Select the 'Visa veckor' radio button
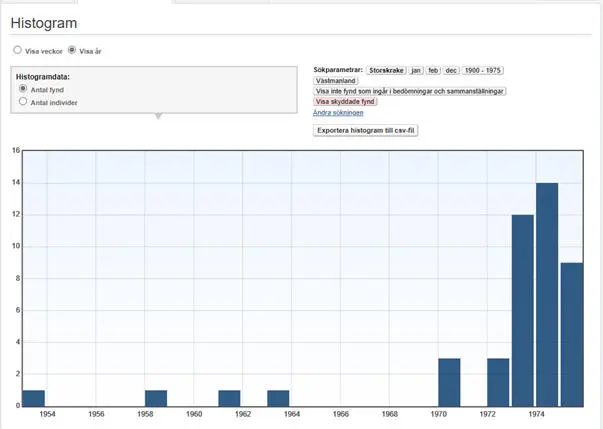 [17, 50]
